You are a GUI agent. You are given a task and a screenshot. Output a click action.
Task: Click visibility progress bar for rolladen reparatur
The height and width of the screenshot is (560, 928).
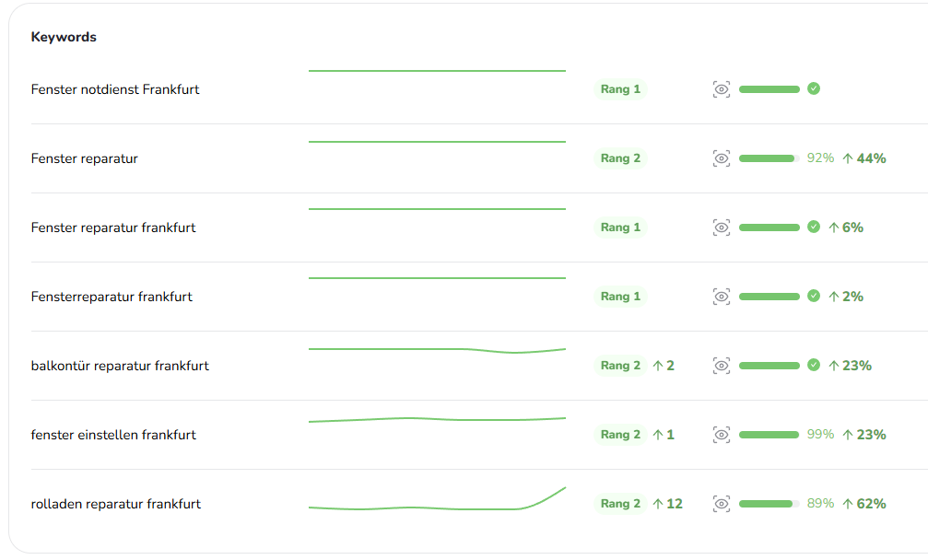(769, 504)
